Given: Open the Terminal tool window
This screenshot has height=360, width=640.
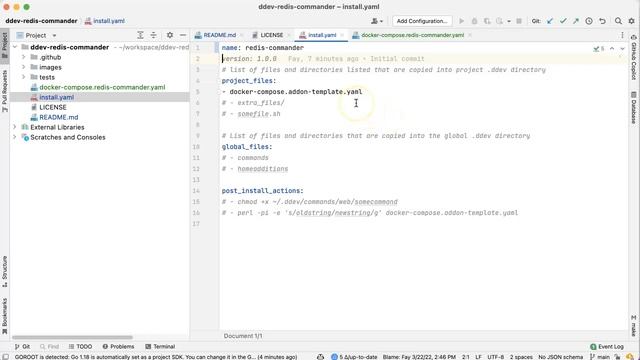Looking at the screenshot, I should 160,347.
